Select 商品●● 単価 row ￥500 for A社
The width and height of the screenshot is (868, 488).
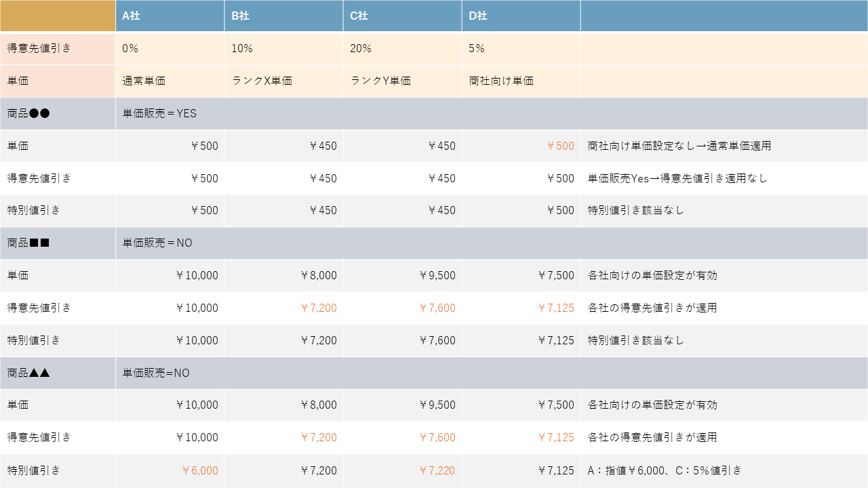click(x=170, y=146)
